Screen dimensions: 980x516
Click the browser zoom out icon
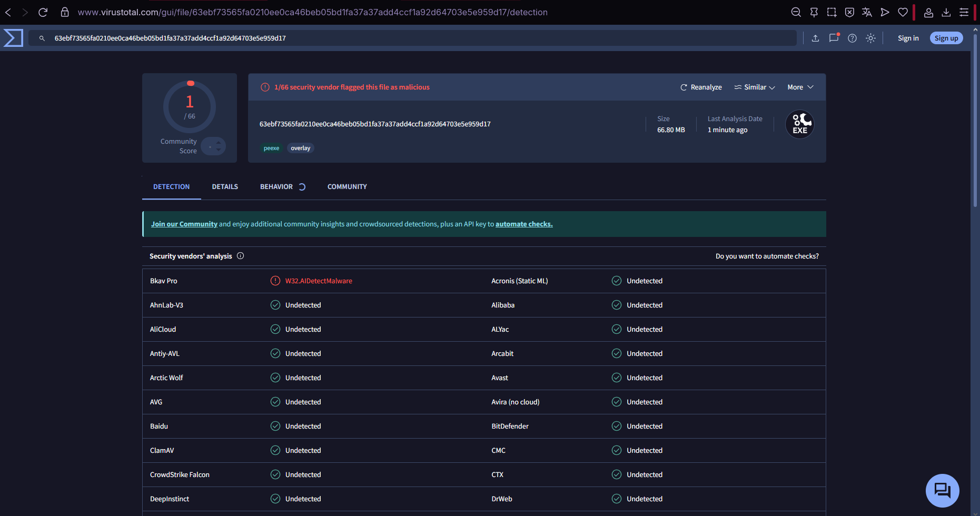pyautogui.click(x=796, y=12)
